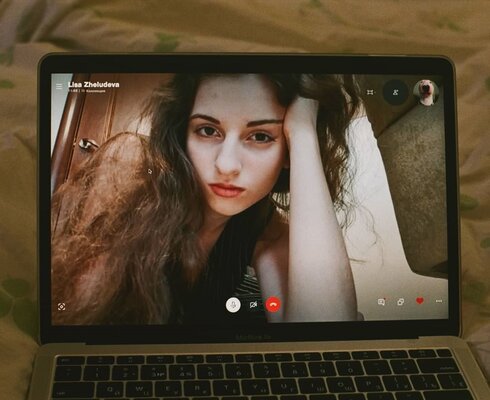
Task: Click the T key on the laptop keyboard
Action: [226, 388]
